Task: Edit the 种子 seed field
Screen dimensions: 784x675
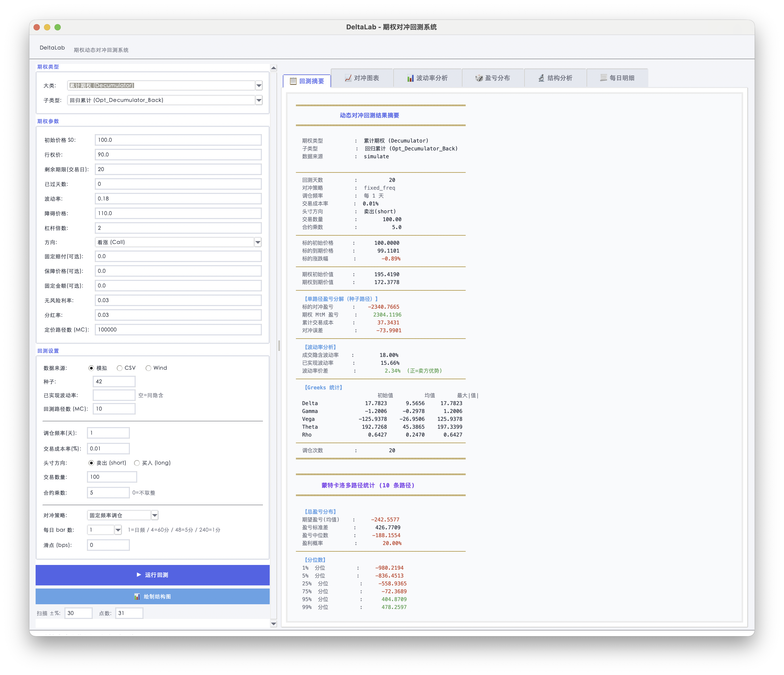Action: click(x=114, y=382)
